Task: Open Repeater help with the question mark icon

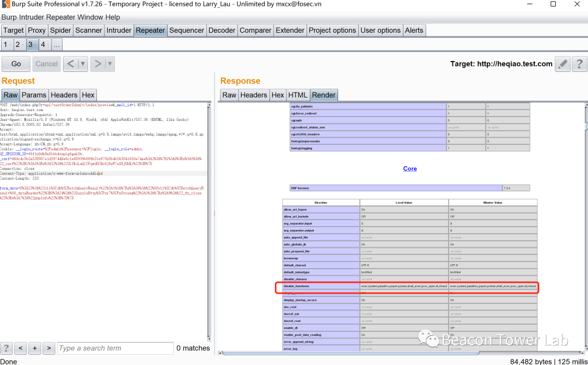Action: pos(579,64)
